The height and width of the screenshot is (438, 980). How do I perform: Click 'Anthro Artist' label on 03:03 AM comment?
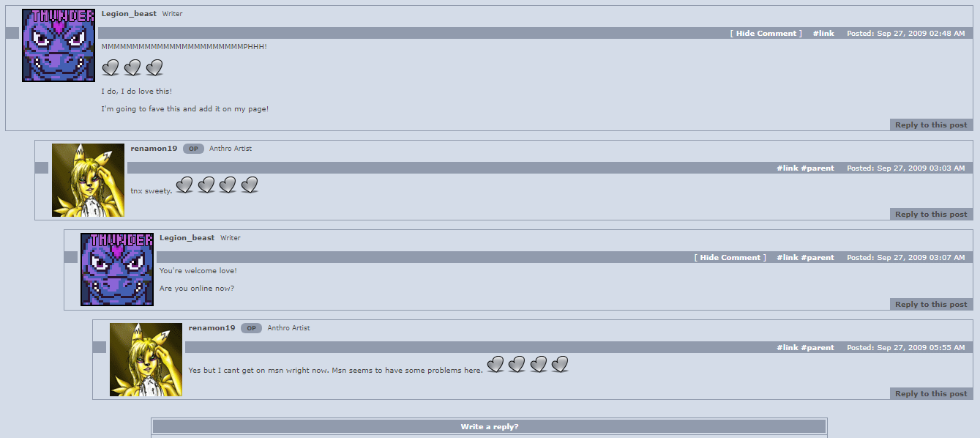tap(231, 149)
